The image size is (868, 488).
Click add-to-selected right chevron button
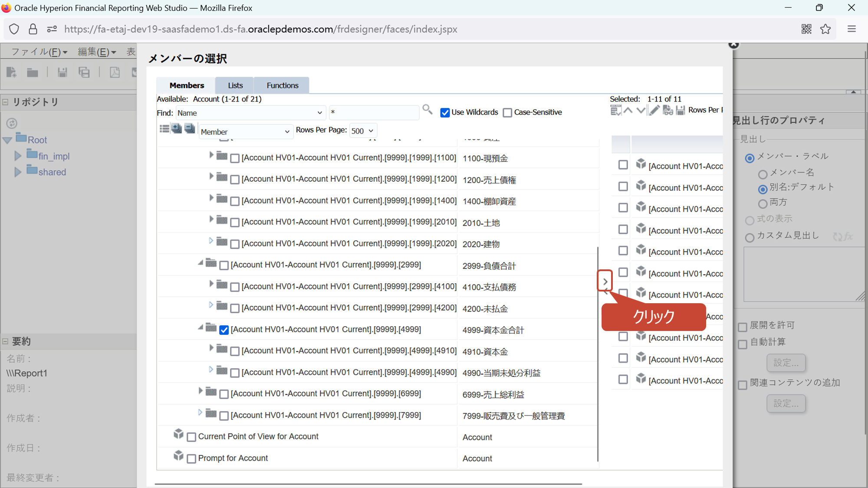click(x=605, y=281)
